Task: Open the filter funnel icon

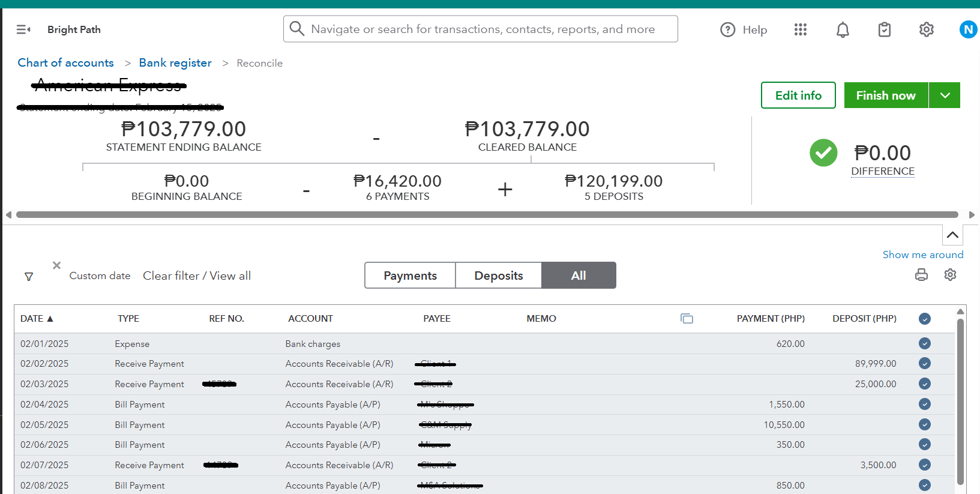Action: pos(29,277)
